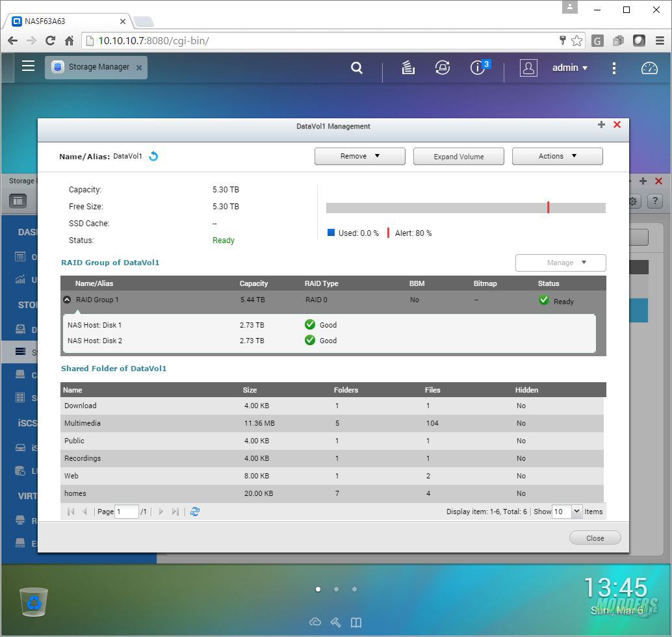This screenshot has height=637, width=672.
Task: Click the myQNAPcloud icon at desktop bottom
Action: click(x=315, y=622)
